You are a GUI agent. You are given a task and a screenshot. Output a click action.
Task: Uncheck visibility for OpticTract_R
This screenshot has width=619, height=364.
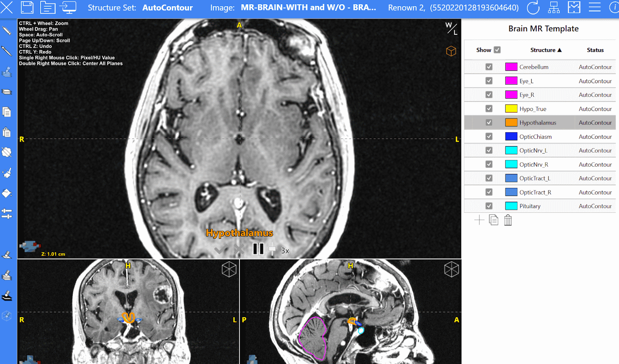489,192
